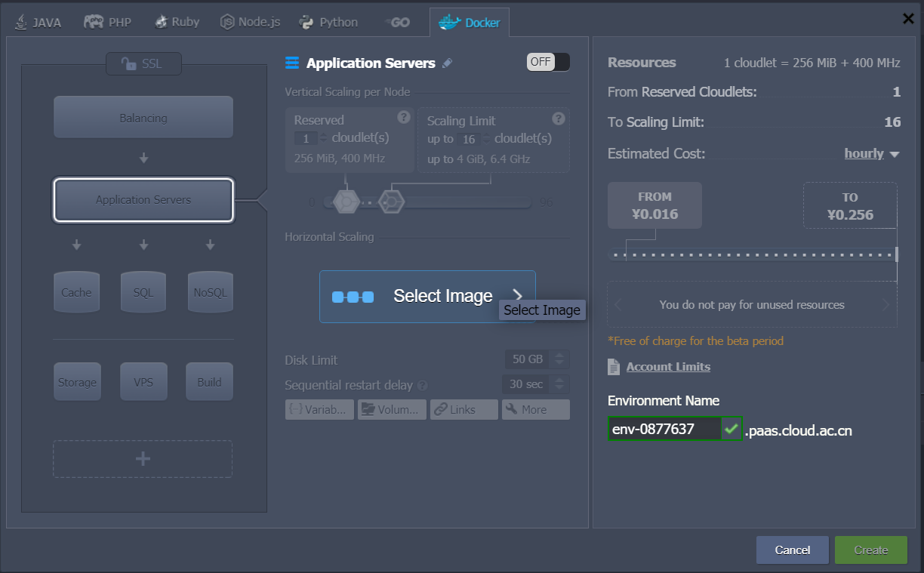The image size is (924, 573).
Task: Click 'Free of charge for the beta period'
Action: click(695, 340)
